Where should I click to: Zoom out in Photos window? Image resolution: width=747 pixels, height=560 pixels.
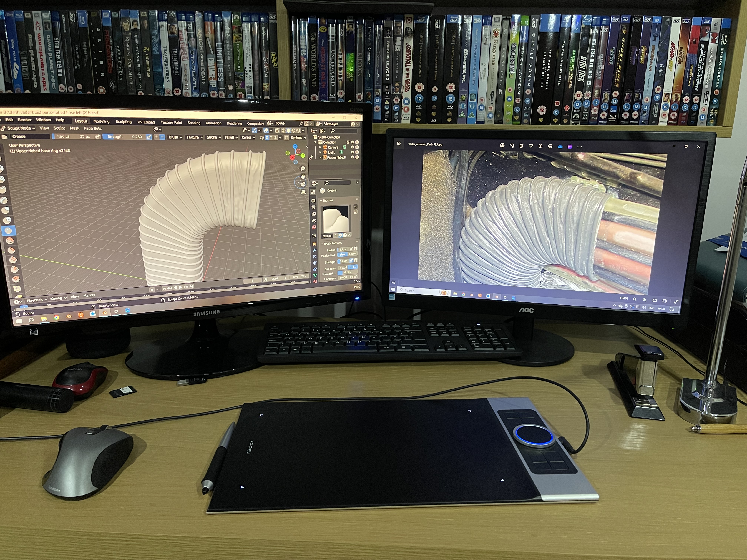(635, 299)
